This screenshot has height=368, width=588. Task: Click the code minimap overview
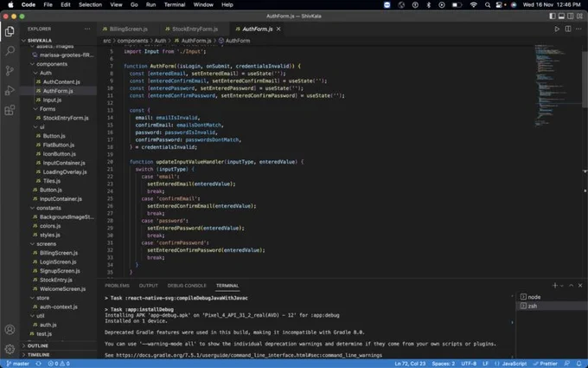(557, 87)
